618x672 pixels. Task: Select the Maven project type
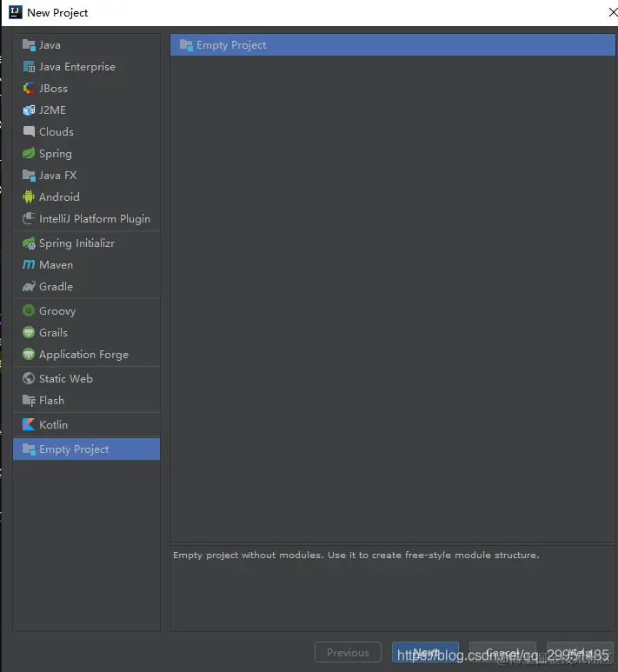[x=87, y=265]
